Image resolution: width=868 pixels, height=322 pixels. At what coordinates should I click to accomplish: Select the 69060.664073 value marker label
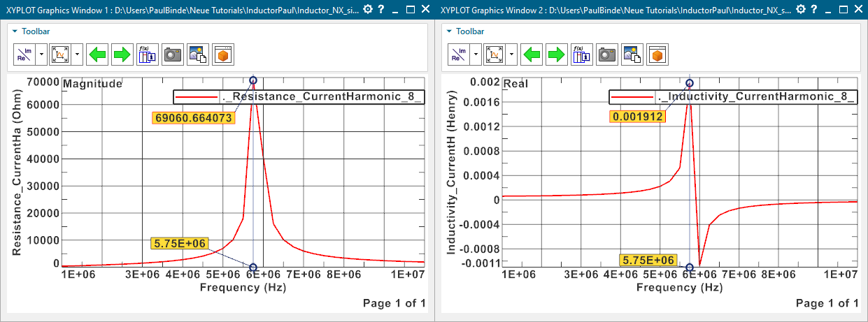pos(193,118)
